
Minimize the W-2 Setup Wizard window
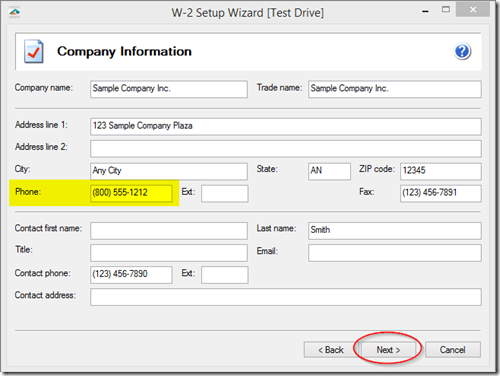coord(425,11)
